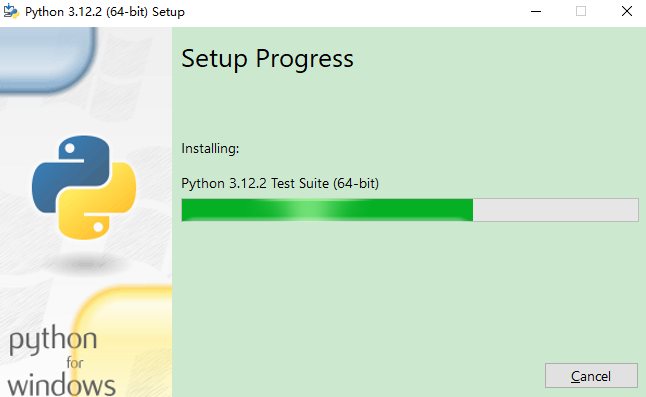
Task: Click the small word for in the sidebar
Action: pyautogui.click(x=75, y=363)
